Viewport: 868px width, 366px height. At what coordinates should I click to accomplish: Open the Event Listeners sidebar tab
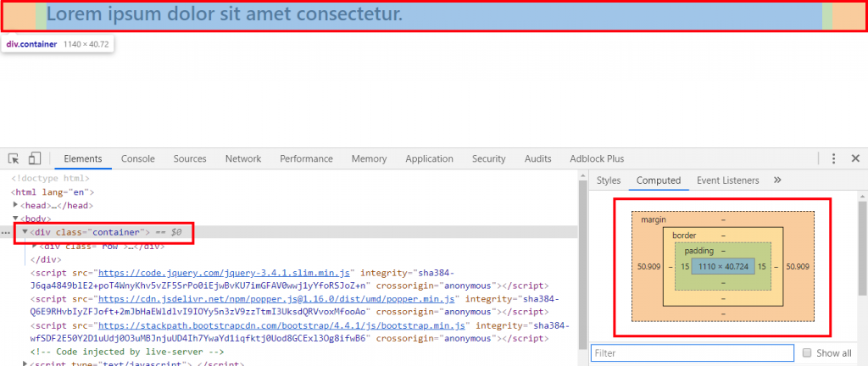click(728, 180)
